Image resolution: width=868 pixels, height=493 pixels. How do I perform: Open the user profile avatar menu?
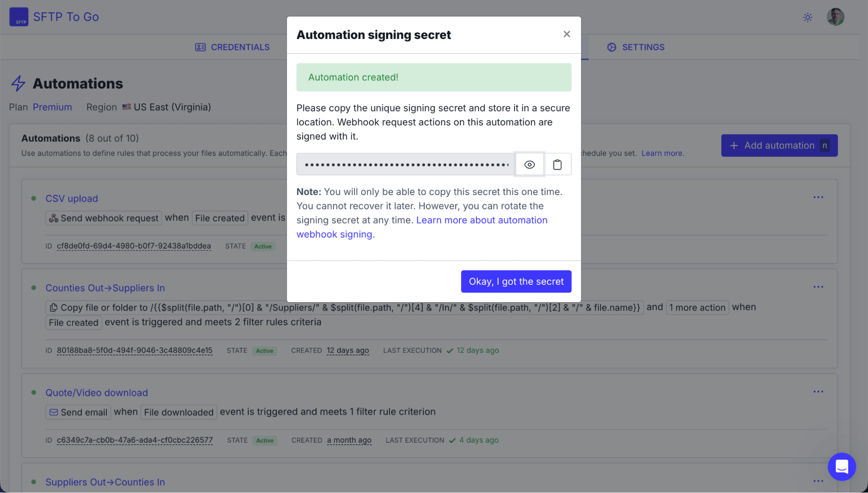pyautogui.click(x=835, y=17)
